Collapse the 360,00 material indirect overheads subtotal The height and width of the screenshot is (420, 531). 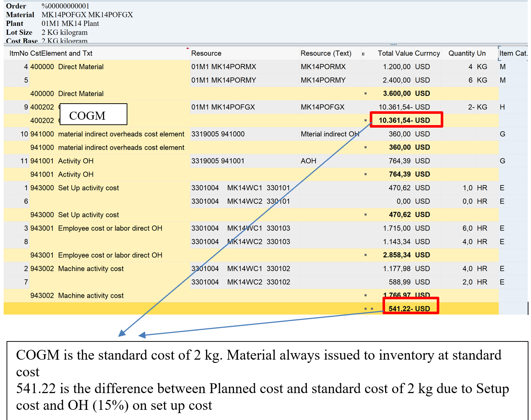[365, 147]
